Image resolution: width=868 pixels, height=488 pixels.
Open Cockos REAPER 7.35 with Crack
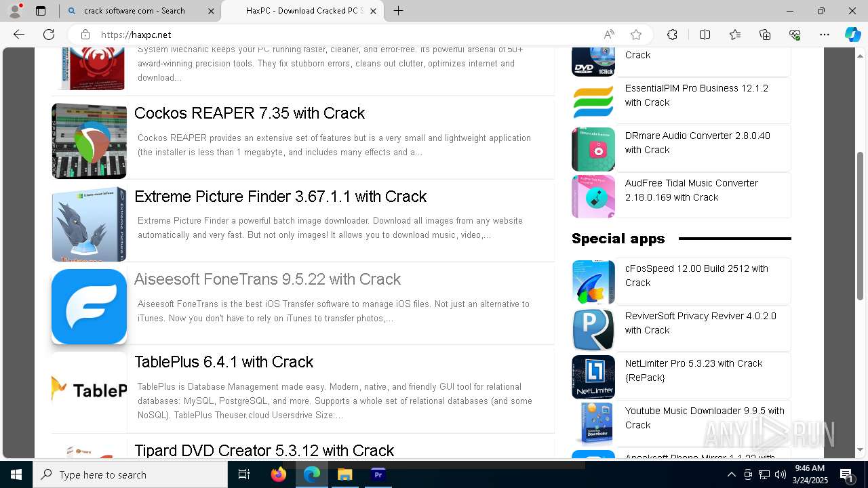pos(250,113)
